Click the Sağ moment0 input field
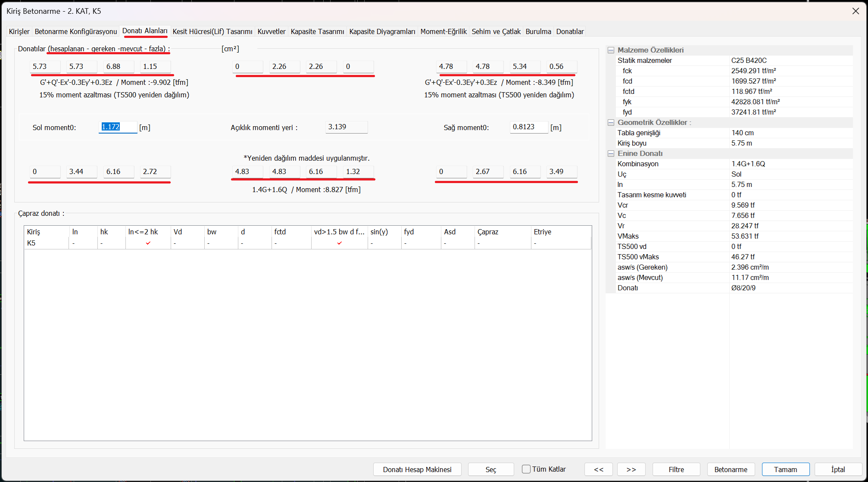Image resolution: width=868 pixels, height=482 pixels. 528,127
